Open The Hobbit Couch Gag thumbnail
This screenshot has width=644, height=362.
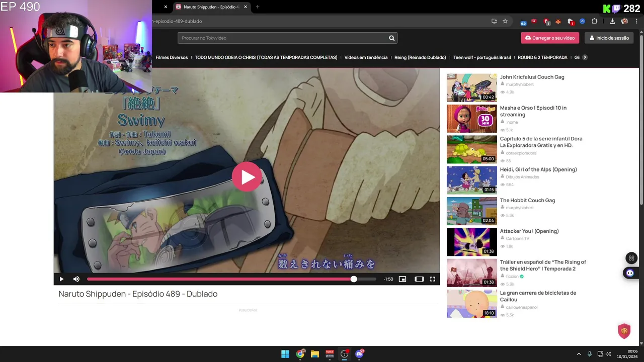point(471,211)
